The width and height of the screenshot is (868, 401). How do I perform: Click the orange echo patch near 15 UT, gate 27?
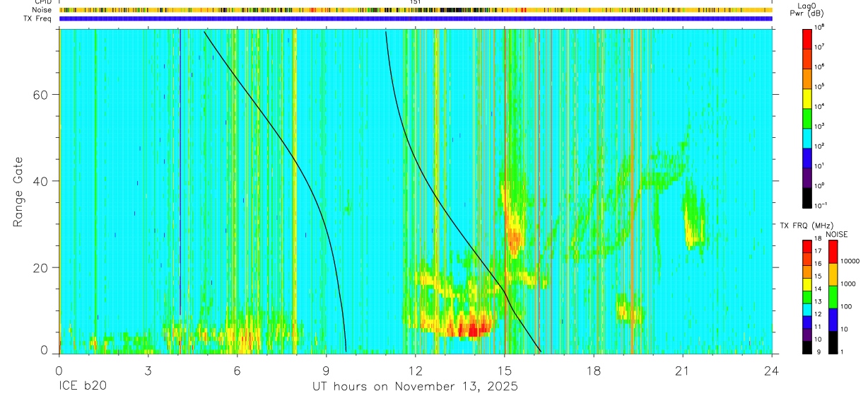(x=513, y=239)
